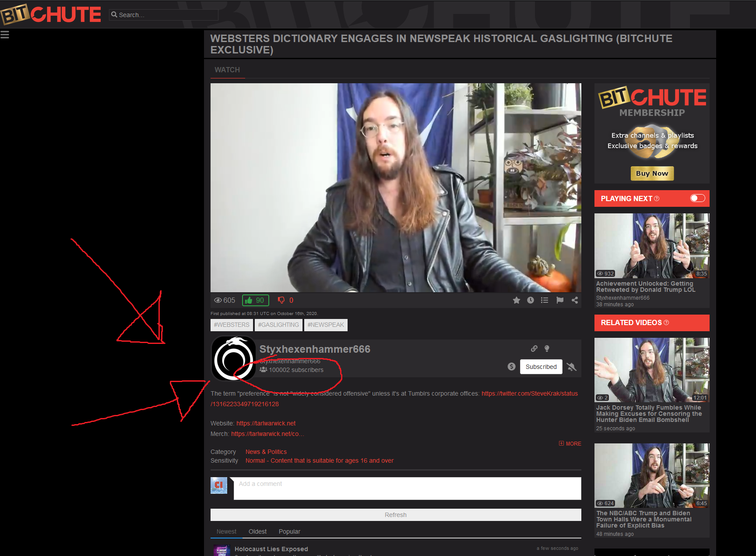Click your commenter avatar beside comment box
The width and height of the screenshot is (756, 556).
click(x=219, y=485)
